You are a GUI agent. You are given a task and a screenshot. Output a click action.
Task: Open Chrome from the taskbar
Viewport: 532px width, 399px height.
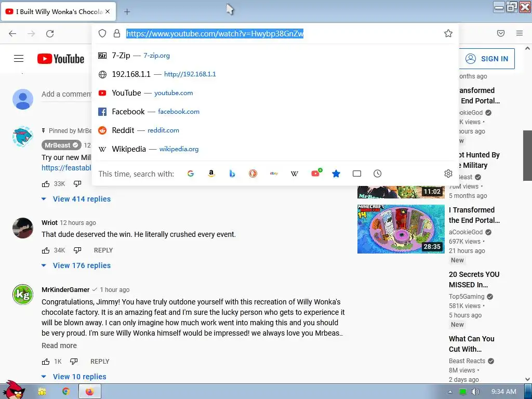coord(65,392)
